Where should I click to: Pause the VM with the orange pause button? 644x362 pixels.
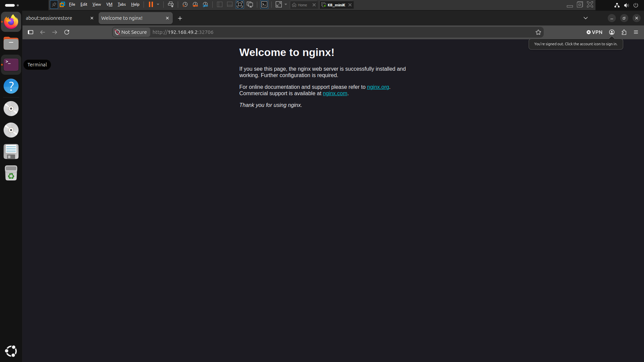[x=151, y=5]
